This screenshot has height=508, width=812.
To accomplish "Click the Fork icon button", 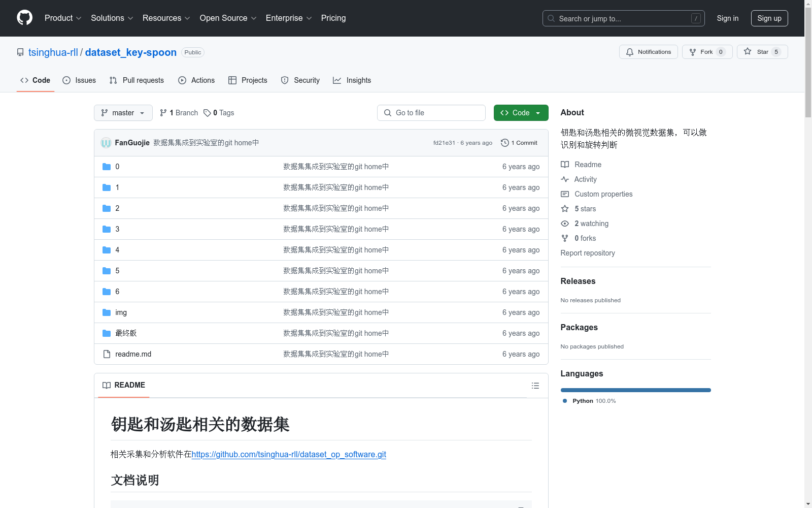I will point(693,52).
